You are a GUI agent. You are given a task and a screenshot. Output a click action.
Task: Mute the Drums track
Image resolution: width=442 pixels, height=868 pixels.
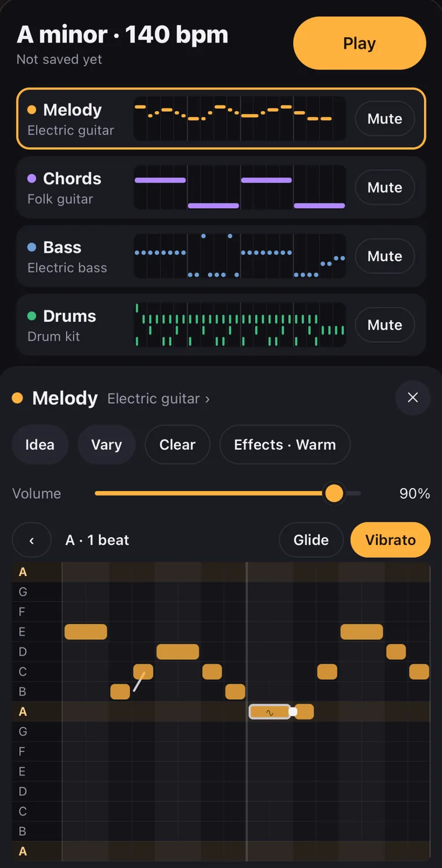click(x=384, y=325)
